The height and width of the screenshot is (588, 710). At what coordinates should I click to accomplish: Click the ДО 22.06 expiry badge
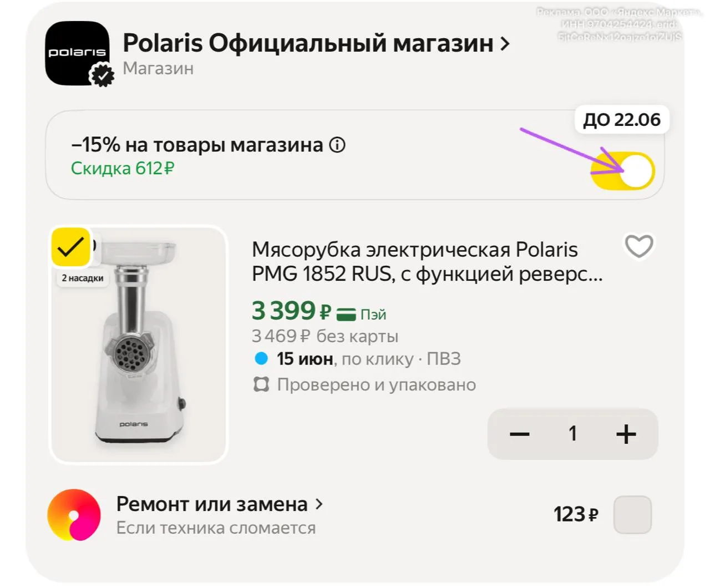622,120
